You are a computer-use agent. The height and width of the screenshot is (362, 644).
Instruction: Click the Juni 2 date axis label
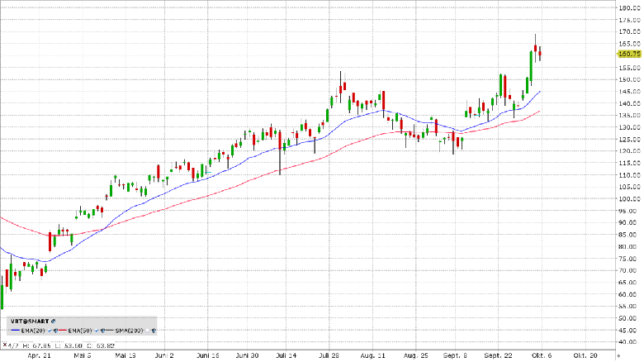[x=164, y=356]
